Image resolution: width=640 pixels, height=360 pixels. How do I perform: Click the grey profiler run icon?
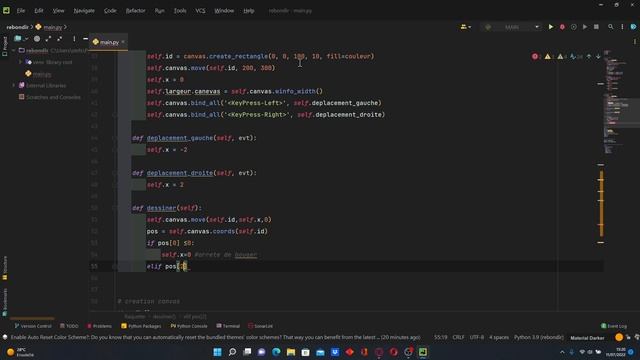coord(585,27)
